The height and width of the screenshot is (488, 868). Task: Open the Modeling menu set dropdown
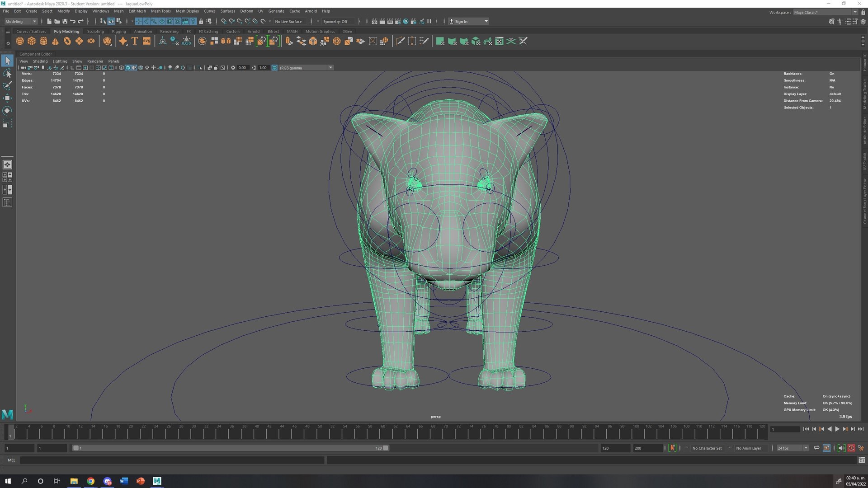tap(21, 21)
